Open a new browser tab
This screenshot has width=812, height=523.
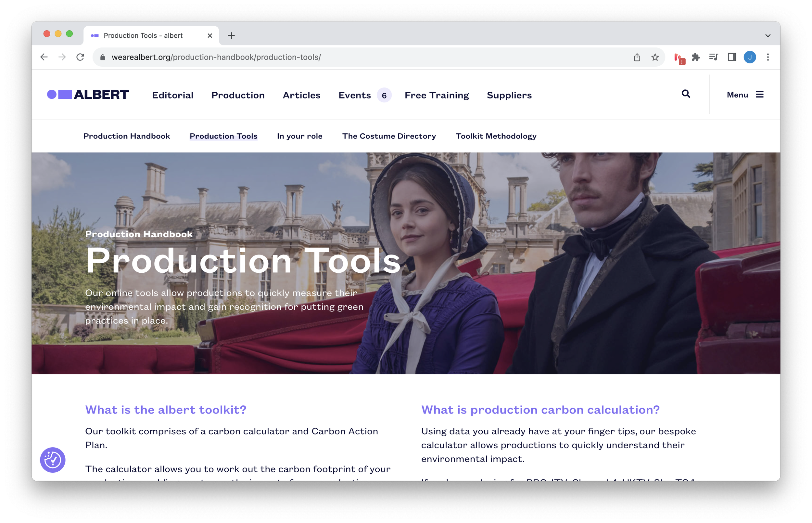tap(231, 36)
